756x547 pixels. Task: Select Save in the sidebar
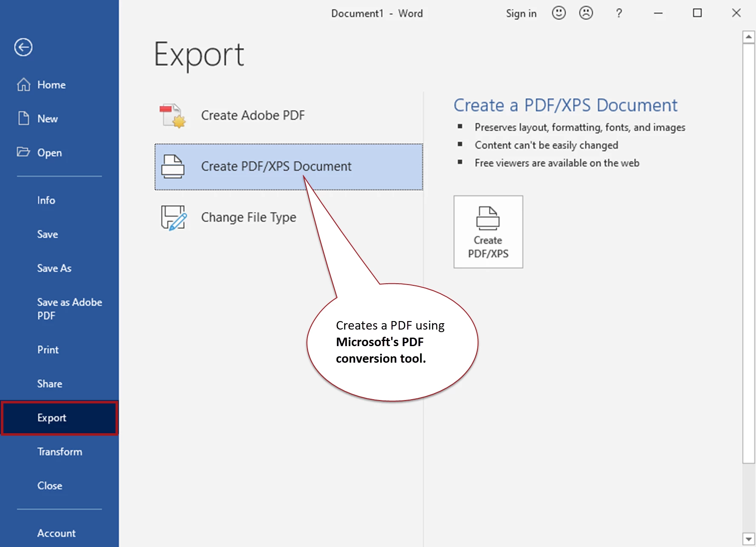click(x=48, y=234)
